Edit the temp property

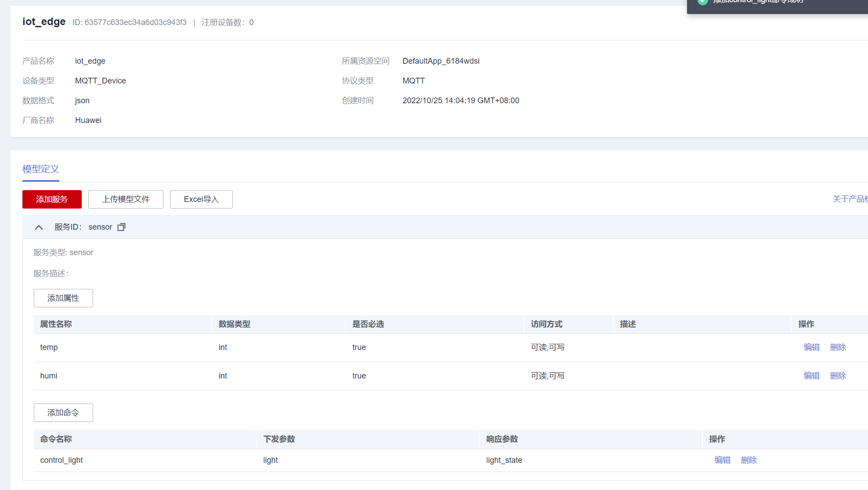pos(811,347)
